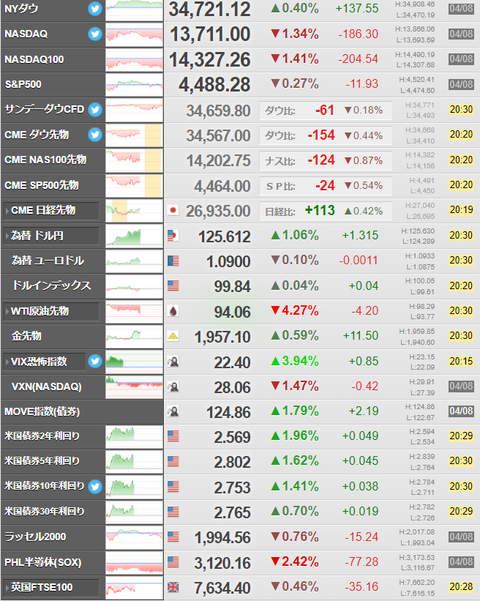Expand the 為替 ドル円 row
This screenshot has width=480, height=601.
51,235
